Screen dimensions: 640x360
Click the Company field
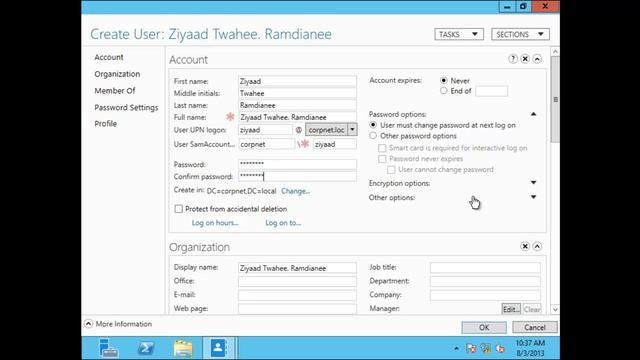(x=485, y=295)
